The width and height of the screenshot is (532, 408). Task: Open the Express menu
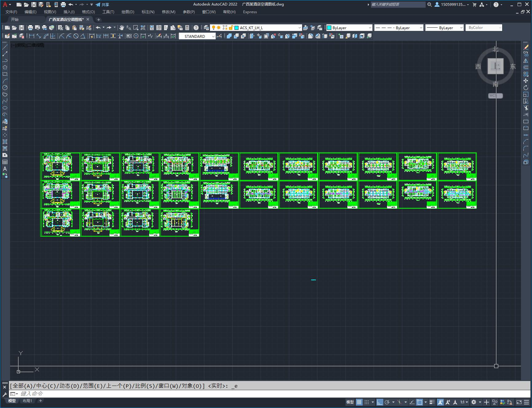[250, 12]
